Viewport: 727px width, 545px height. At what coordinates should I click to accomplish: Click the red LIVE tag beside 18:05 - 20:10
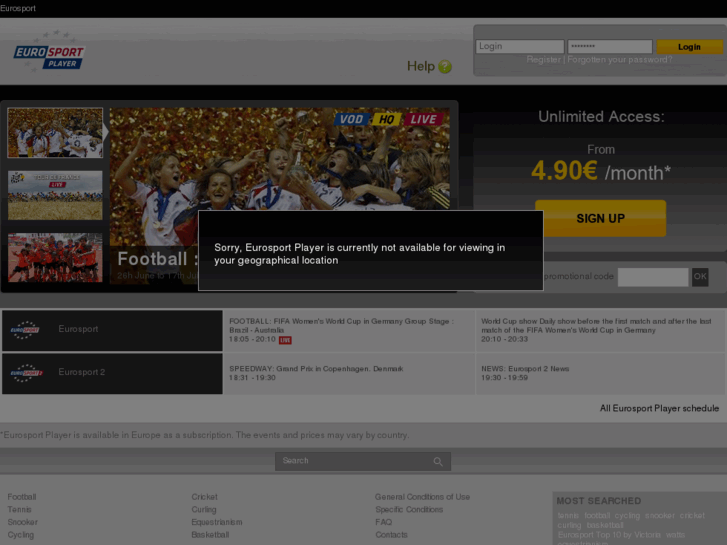click(285, 340)
